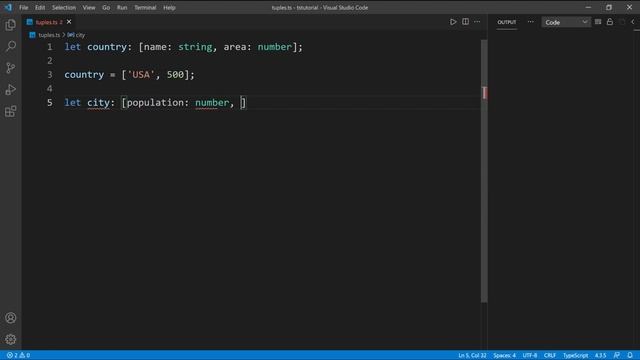
Task: Open editor More Actions ellipsis
Action: tap(477, 22)
